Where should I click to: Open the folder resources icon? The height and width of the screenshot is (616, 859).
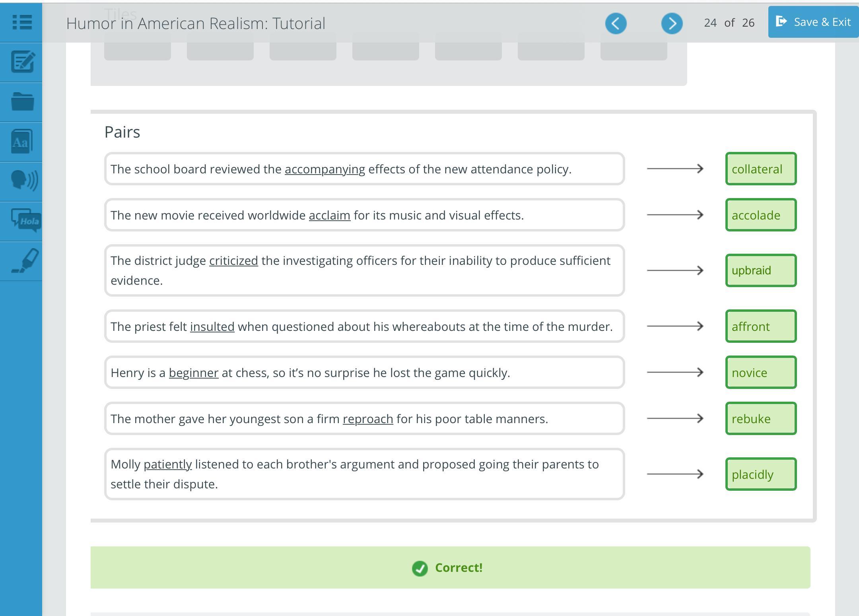[23, 101]
